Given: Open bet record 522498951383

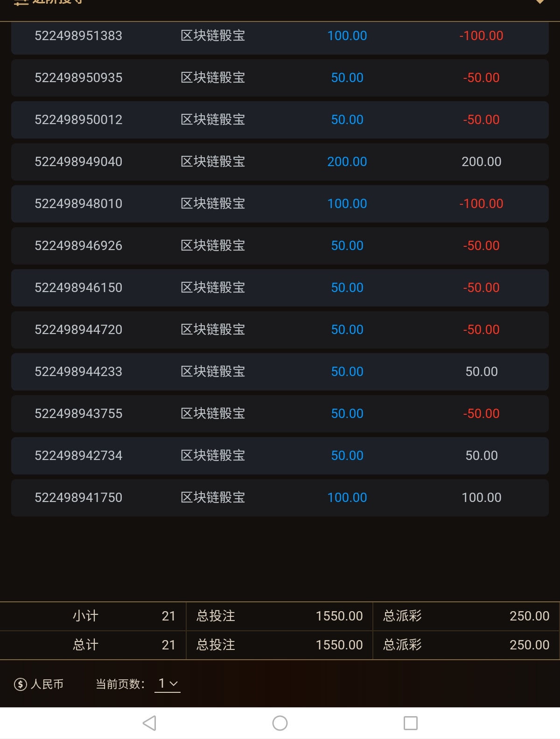Looking at the screenshot, I should [78, 36].
